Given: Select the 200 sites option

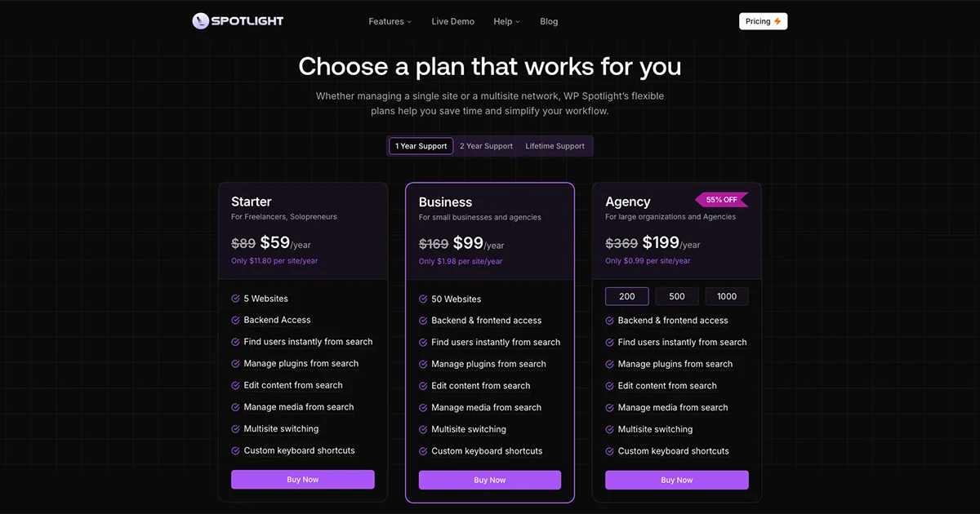Looking at the screenshot, I should (x=626, y=296).
